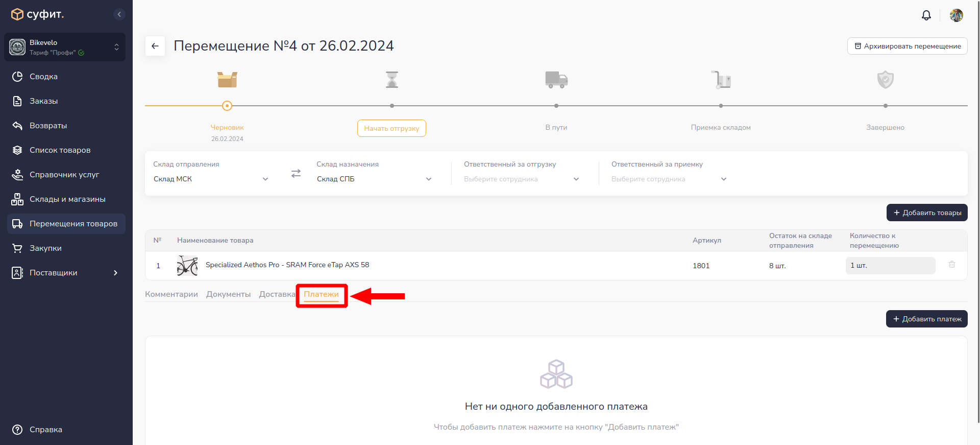Click the Завершено shield stage icon
This screenshot has width=980, height=445.
pyautogui.click(x=886, y=80)
